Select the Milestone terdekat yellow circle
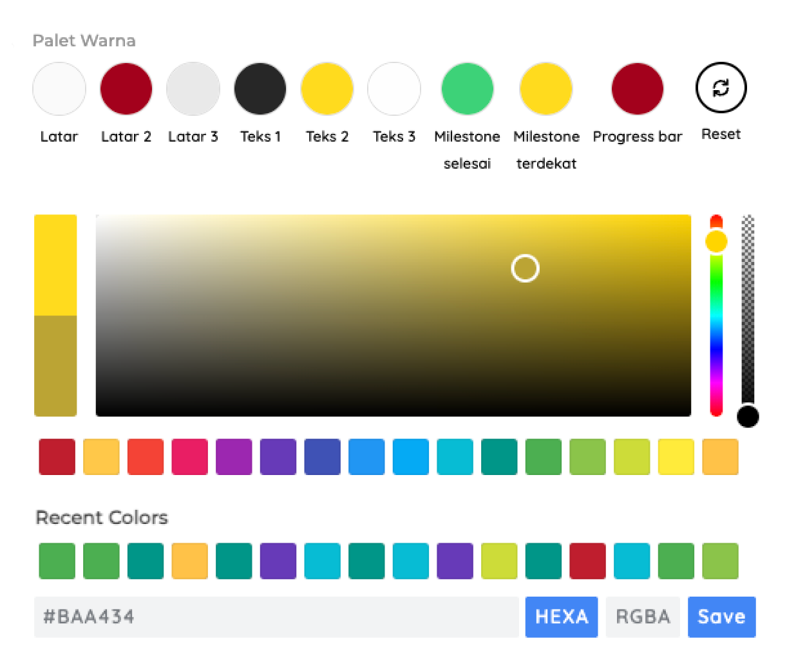The image size is (787, 672). (546, 89)
